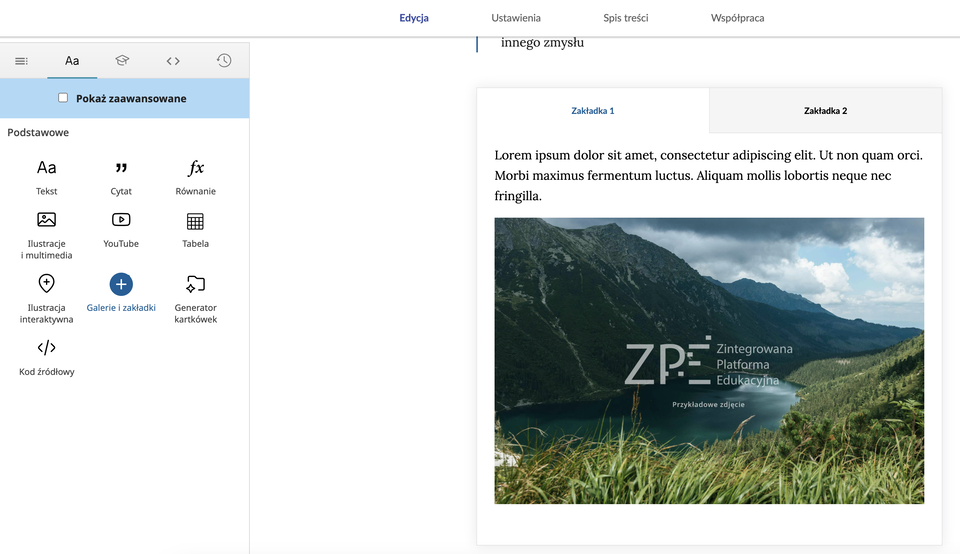Add Ilustracje i multimedia element
Image resolution: width=960 pixels, height=554 pixels.
[47, 234]
